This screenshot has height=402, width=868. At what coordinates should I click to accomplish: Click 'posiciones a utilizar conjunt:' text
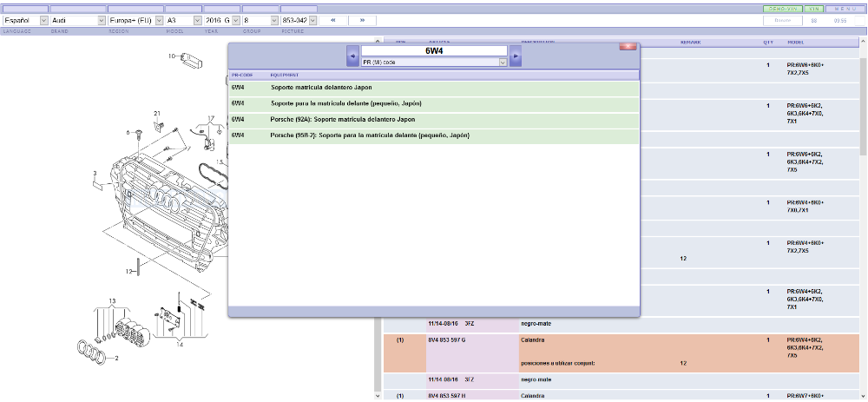(558, 364)
